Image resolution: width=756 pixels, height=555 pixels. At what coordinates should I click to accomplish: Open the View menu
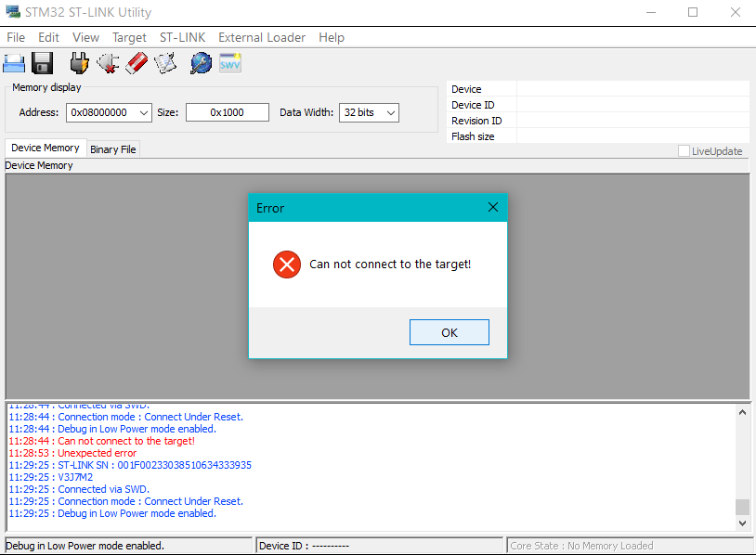click(85, 37)
